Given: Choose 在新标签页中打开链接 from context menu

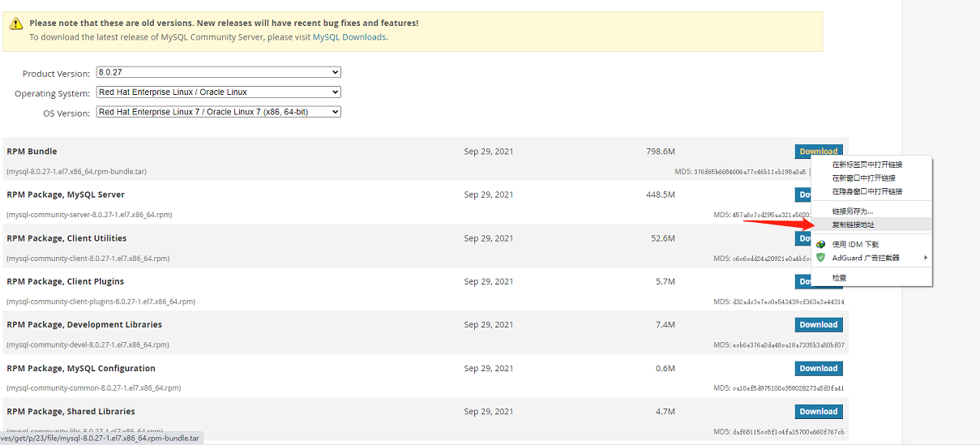Looking at the screenshot, I should [x=867, y=165].
